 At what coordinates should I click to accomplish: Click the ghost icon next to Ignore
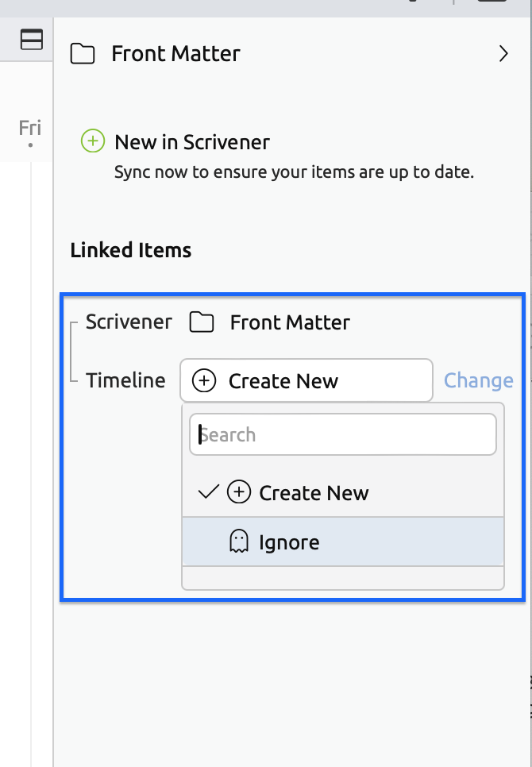(x=238, y=543)
